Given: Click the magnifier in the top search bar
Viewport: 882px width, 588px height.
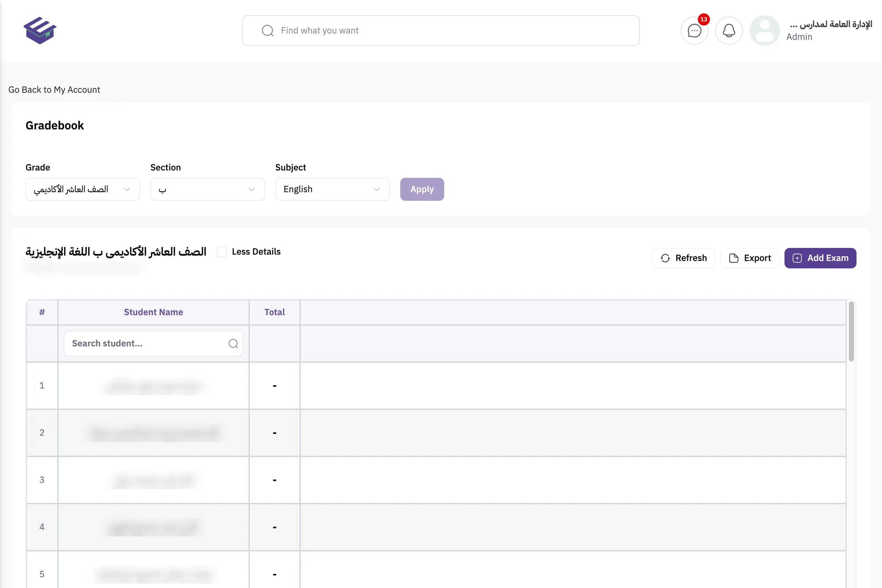Looking at the screenshot, I should [x=267, y=31].
